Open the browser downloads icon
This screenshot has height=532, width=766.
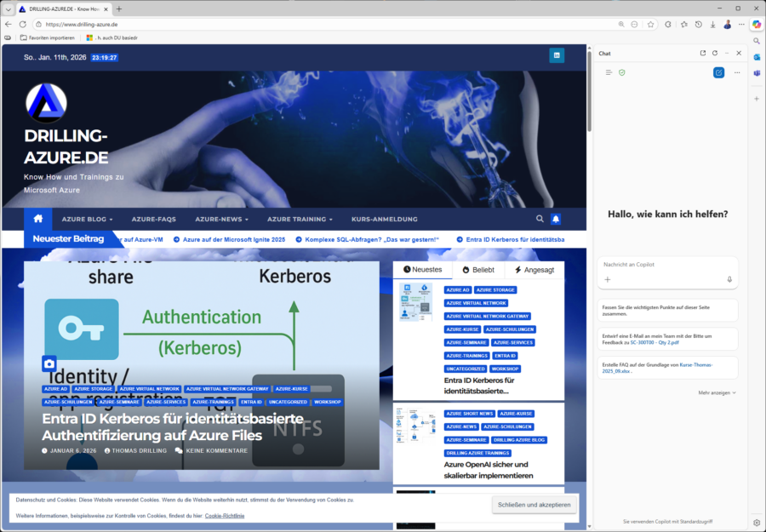click(x=712, y=25)
